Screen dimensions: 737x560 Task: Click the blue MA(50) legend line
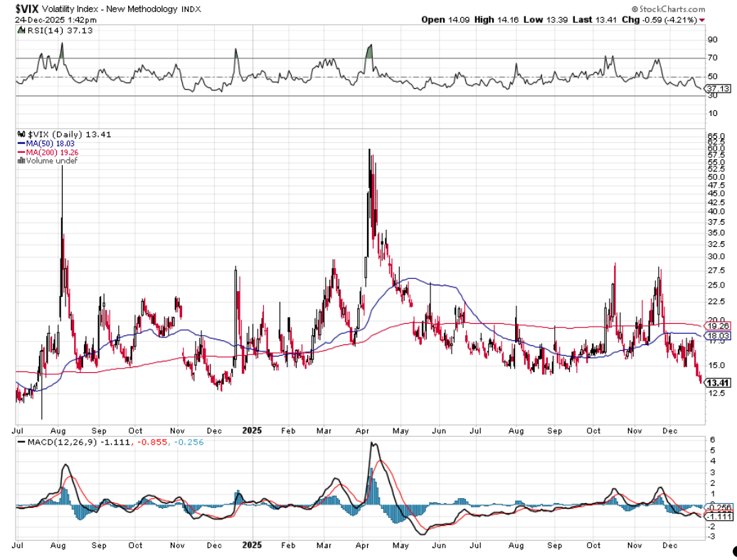pyautogui.click(x=21, y=143)
